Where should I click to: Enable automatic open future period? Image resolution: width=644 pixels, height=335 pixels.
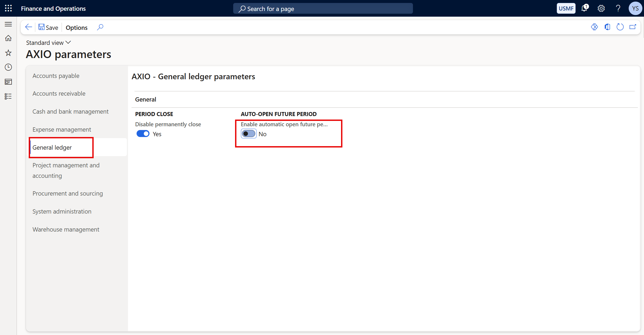click(x=248, y=134)
